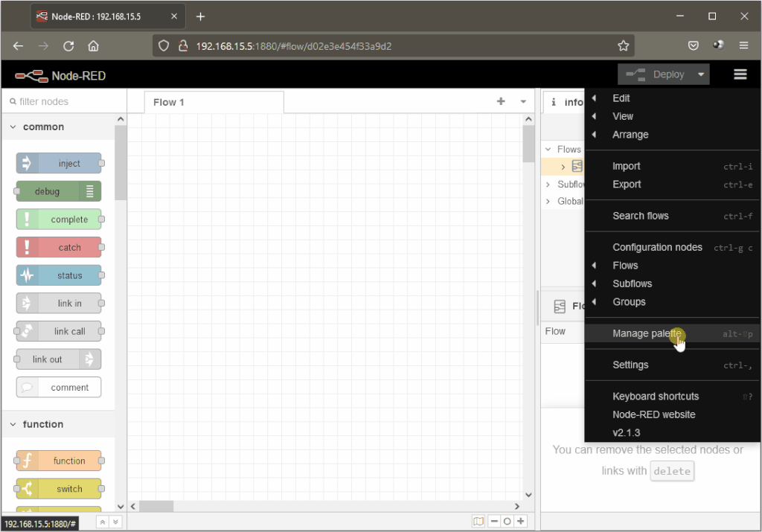This screenshot has height=532, width=762.
Task: Open tracking protection shield icon
Action: point(164,46)
